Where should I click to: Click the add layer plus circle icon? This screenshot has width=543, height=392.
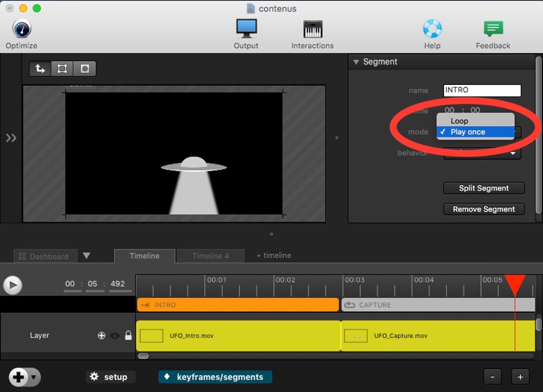click(x=101, y=336)
